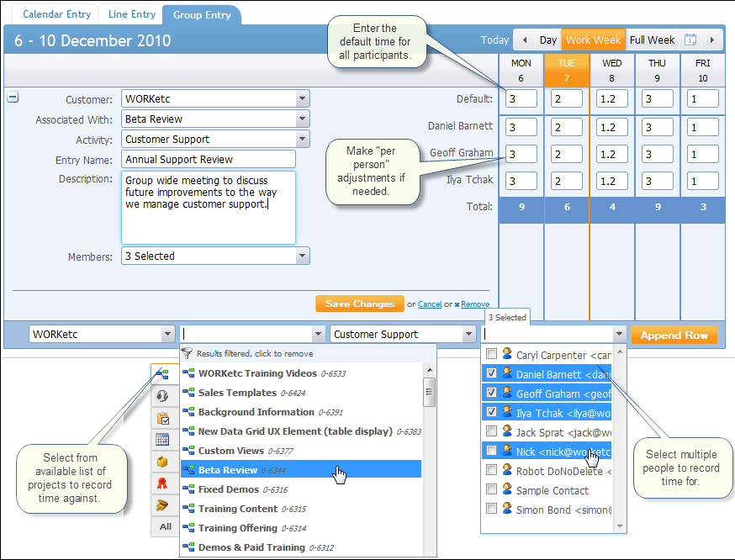This screenshot has height=560, width=735.
Task: Tick the Simon Bond checkbox
Action: coord(492,509)
